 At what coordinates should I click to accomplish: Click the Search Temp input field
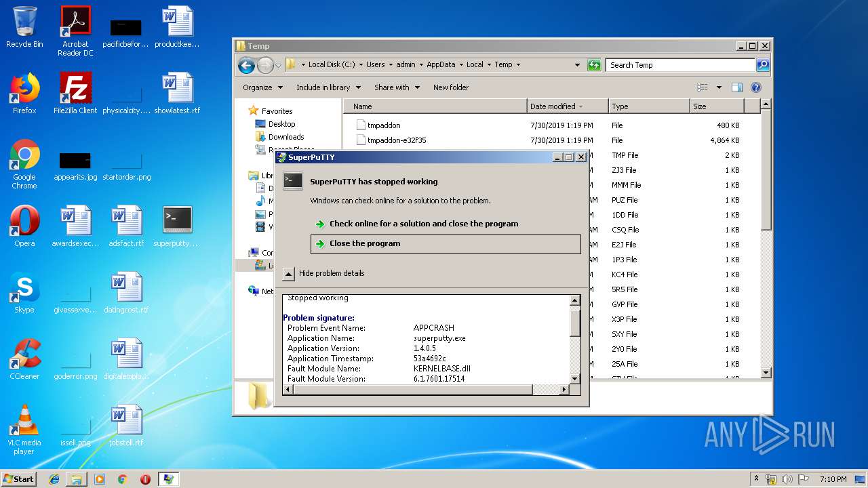[680, 65]
